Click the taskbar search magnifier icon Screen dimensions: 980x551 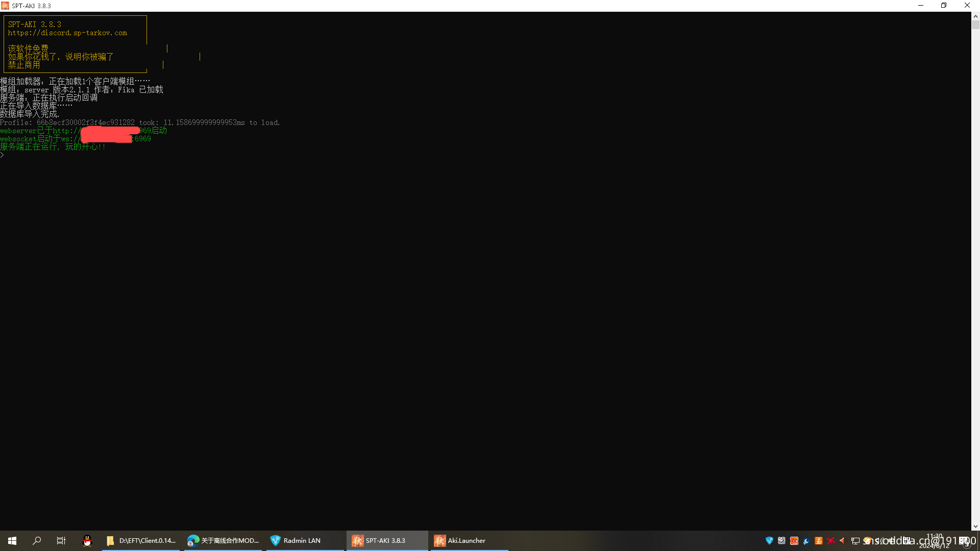(37, 541)
